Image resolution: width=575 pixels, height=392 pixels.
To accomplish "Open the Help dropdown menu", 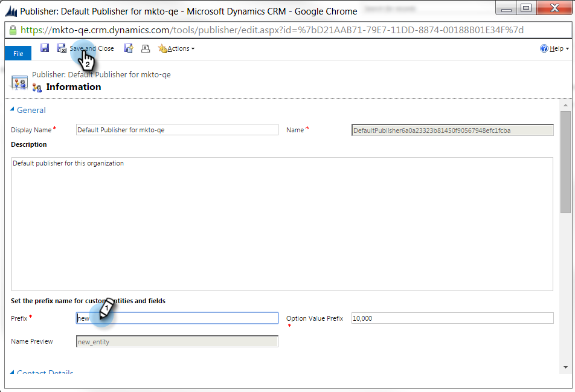I will [x=554, y=48].
